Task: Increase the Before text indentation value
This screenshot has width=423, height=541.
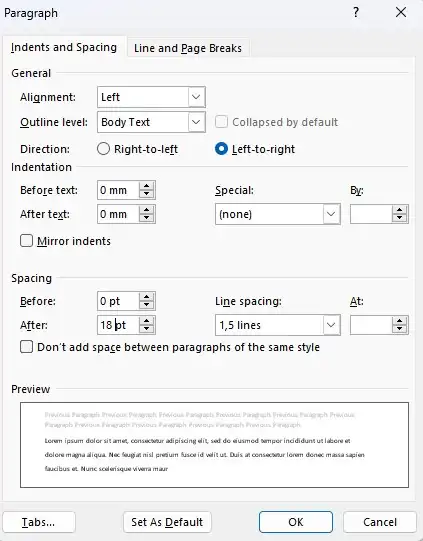Action: [x=147, y=186]
